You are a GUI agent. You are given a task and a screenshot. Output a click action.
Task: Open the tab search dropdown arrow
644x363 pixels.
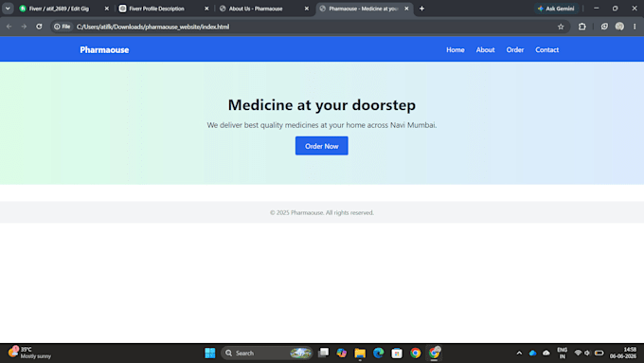coord(8,9)
